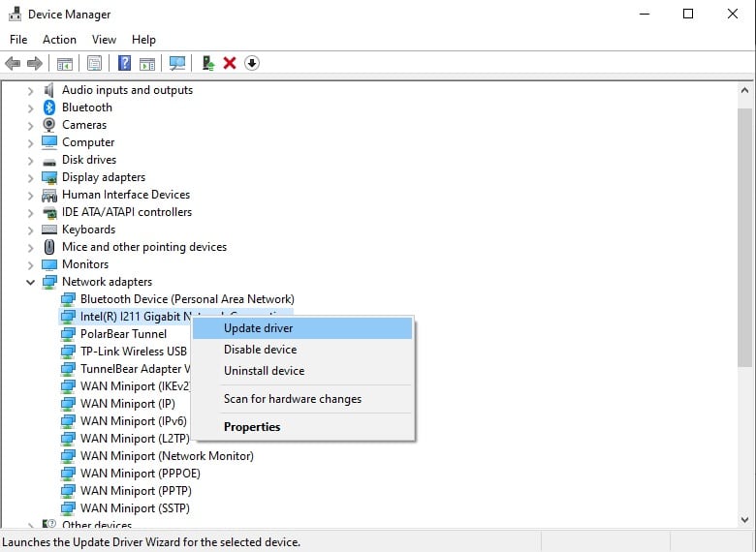
Task: Open the File menu
Action: [x=18, y=40]
